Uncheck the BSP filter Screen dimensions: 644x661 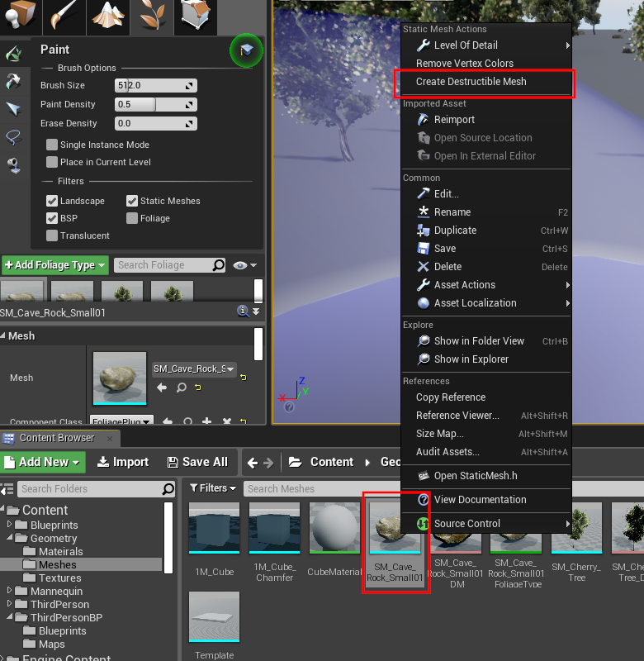coord(52,218)
